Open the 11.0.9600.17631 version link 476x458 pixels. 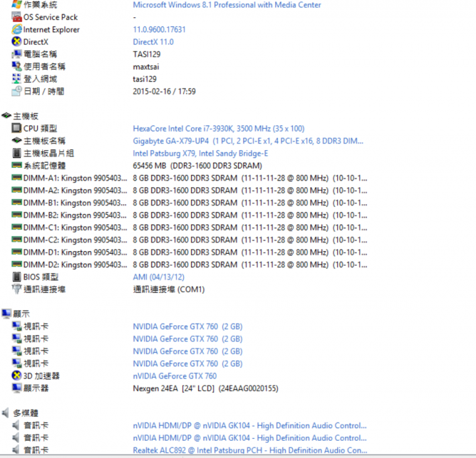pyautogui.click(x=159, y=30)
